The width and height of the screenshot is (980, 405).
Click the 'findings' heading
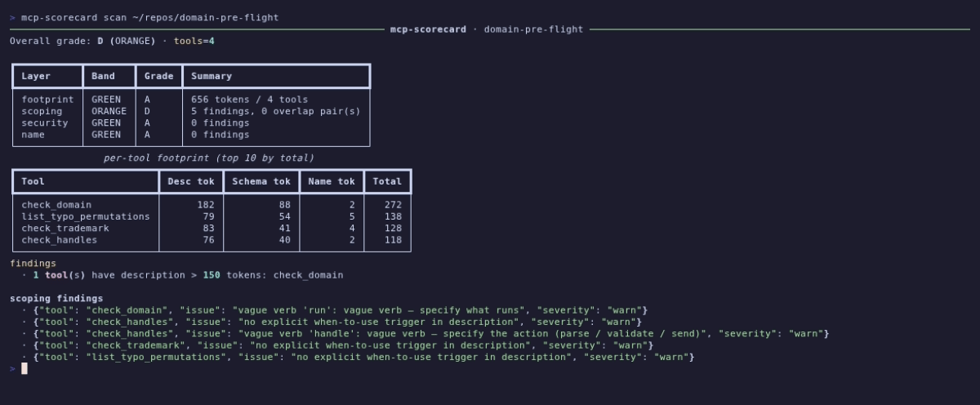click(x=33, y=263)
